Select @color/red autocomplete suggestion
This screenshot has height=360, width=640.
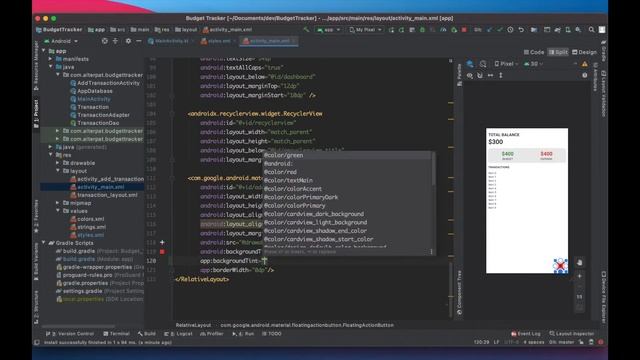pyautogui.click(x=347, y=172)
